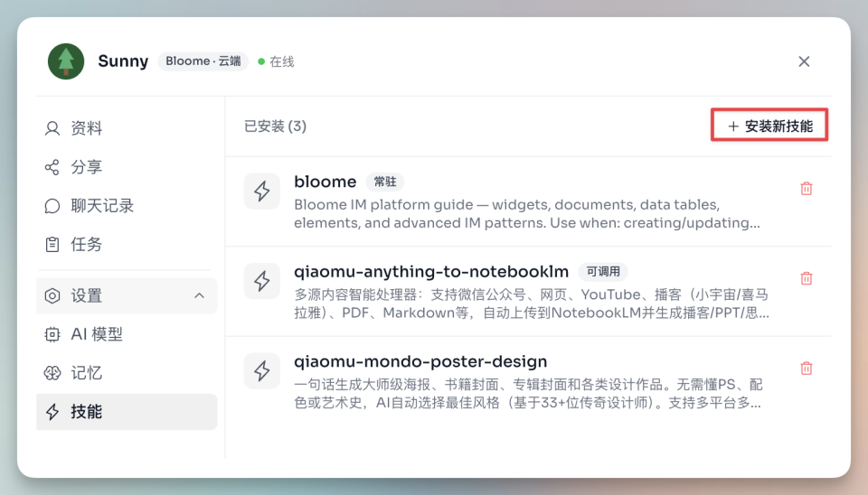The width and height of the screenshot is (868, 495).
Task: Click the 安装新技能 button
Action: 769,126
